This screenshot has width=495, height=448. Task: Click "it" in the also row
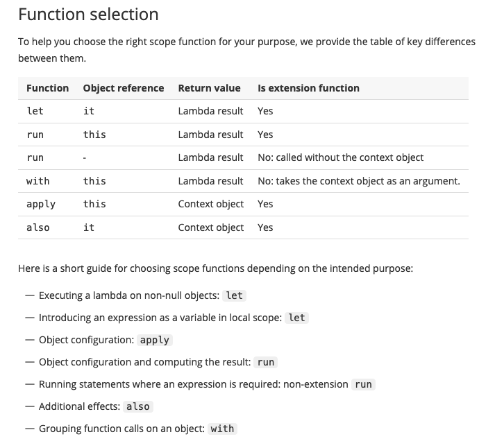[88, 227]
